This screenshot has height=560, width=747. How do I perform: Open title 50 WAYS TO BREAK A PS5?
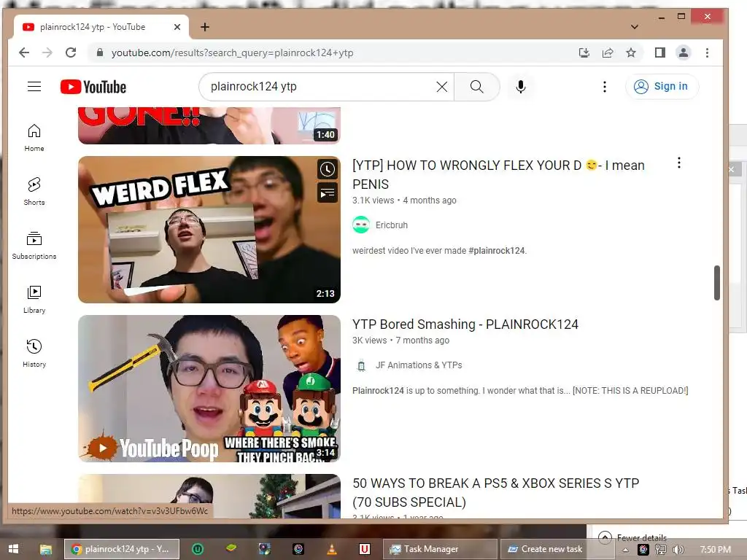click(x=495, y=492)
